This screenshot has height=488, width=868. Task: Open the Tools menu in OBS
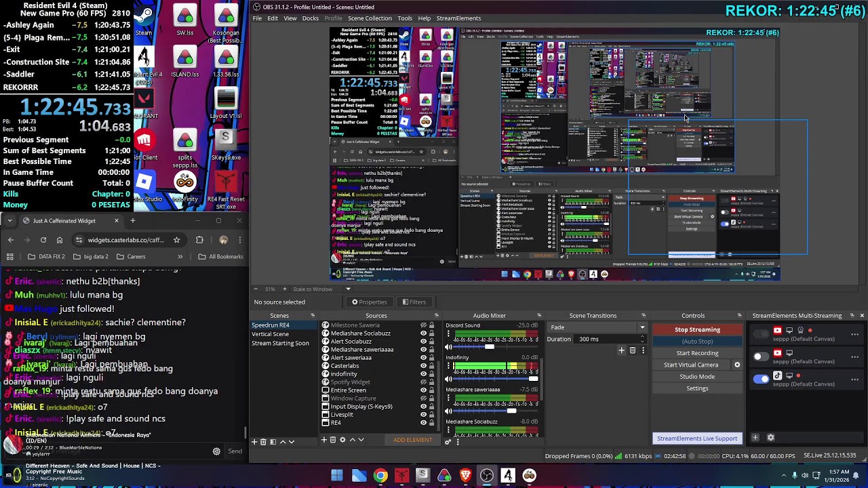tap(405, 18)
